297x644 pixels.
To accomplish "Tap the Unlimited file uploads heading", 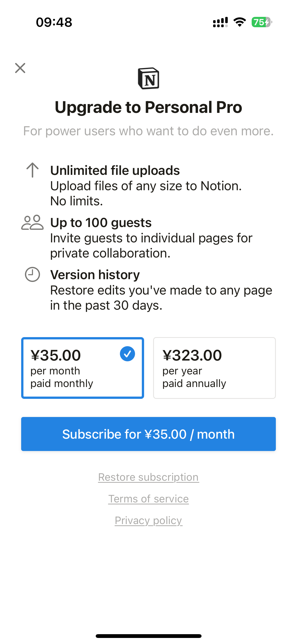I will (115, 171).
